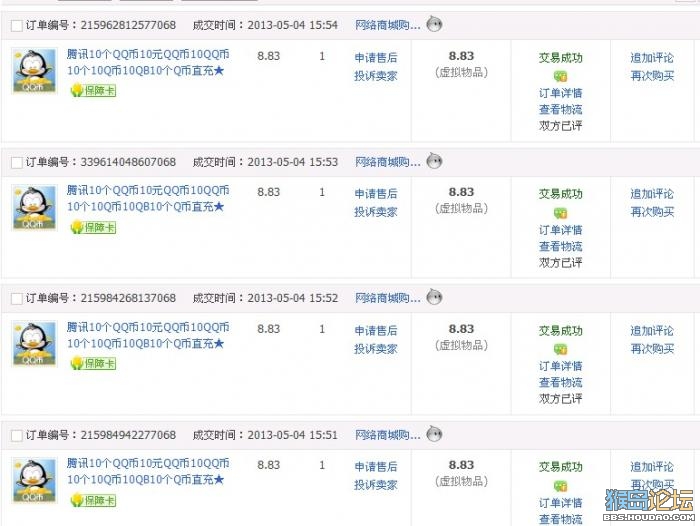Open 查看物流 for the 15:53 order
This screenshot has width=700, height=526.
tap(561, 246)
